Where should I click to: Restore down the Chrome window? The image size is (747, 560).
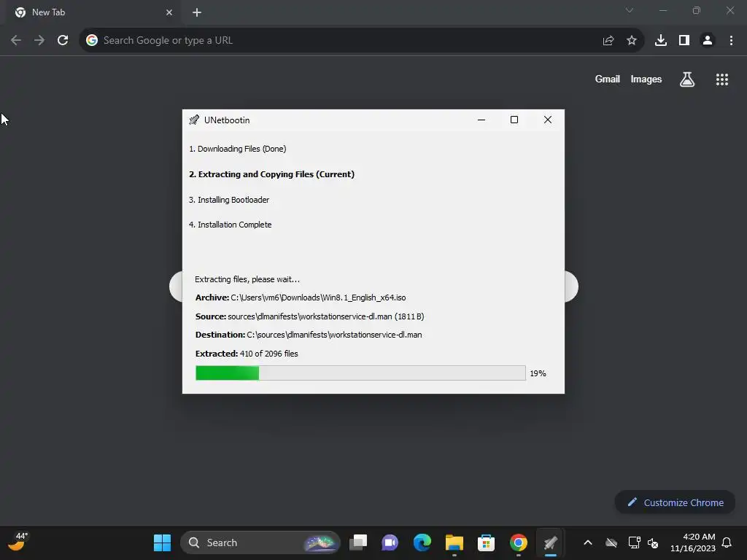pos(697,10)
